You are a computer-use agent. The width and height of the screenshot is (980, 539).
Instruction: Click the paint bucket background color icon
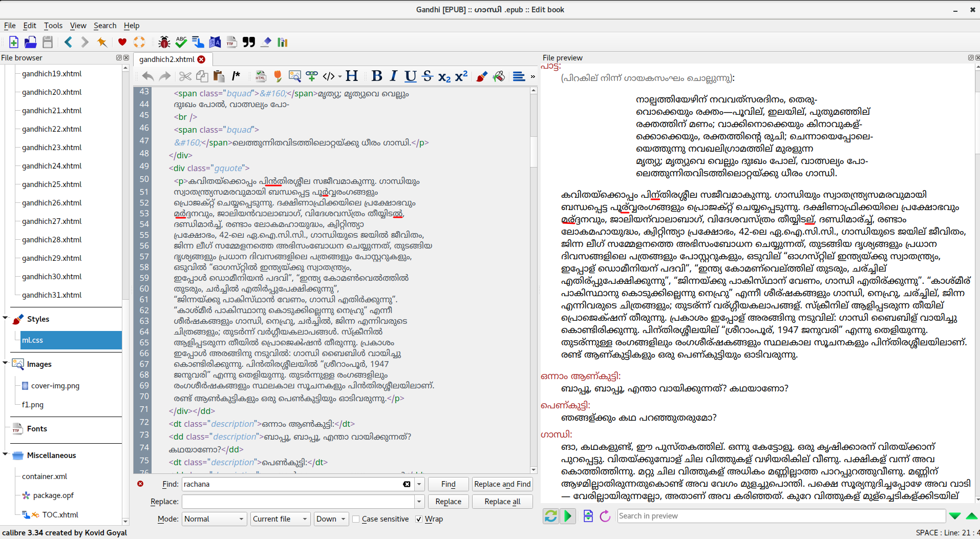499,76
